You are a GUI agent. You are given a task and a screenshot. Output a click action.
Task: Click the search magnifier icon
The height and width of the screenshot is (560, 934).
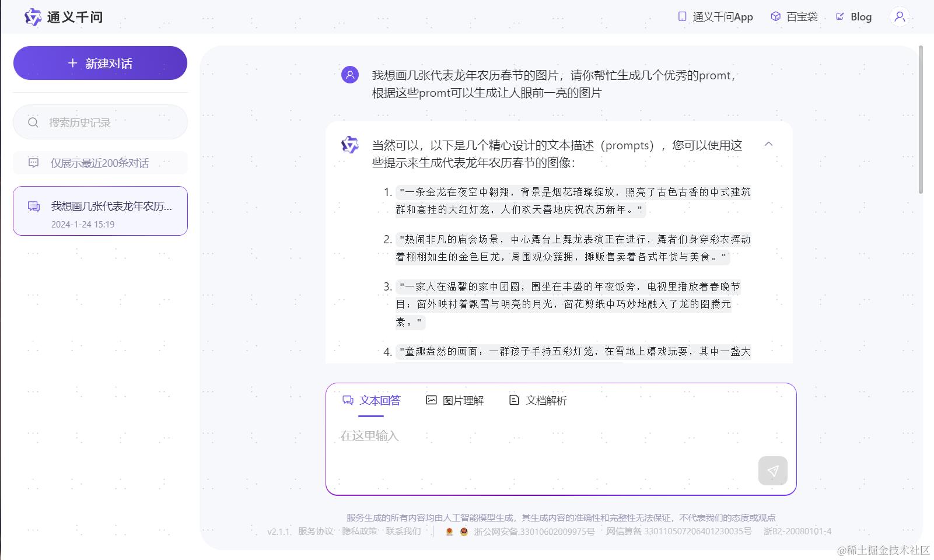coord(33,123)
